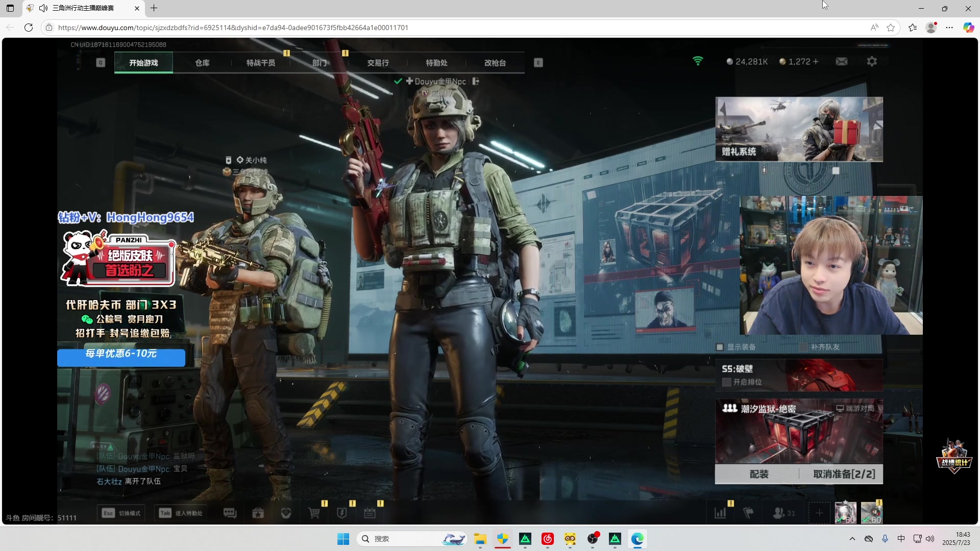Add this page to favorites star
The width and height of the screenshot is (980, 551).
coord(891,28)
